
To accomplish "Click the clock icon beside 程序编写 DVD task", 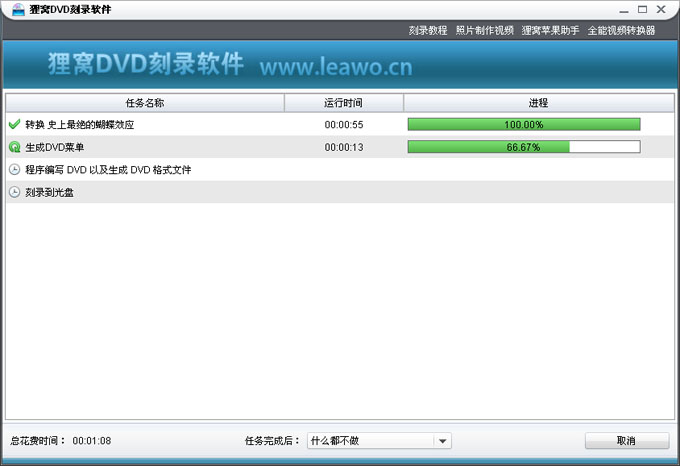I will (14, 169).
